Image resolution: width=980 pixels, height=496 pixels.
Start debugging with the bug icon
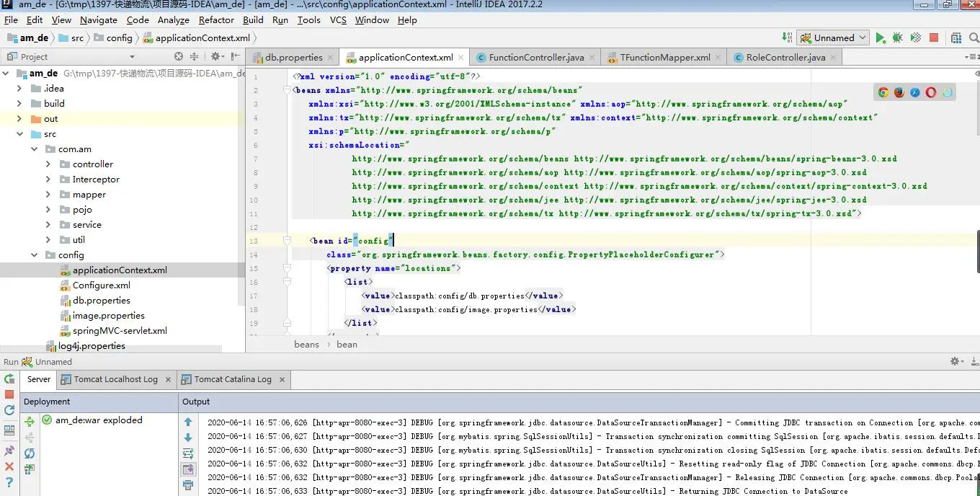coord(897,38)
